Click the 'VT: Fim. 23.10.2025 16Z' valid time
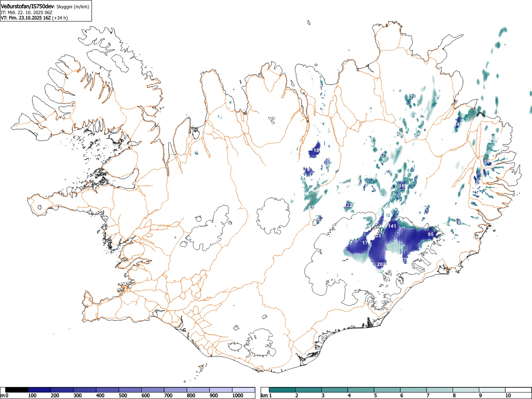The height and width of the screenshot is (399, 532). 26,18
